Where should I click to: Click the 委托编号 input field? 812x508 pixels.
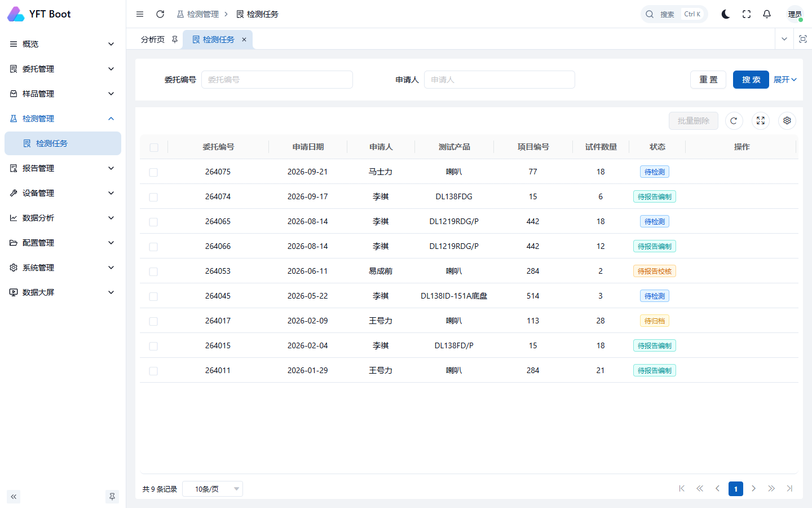(x=277, y=80)
